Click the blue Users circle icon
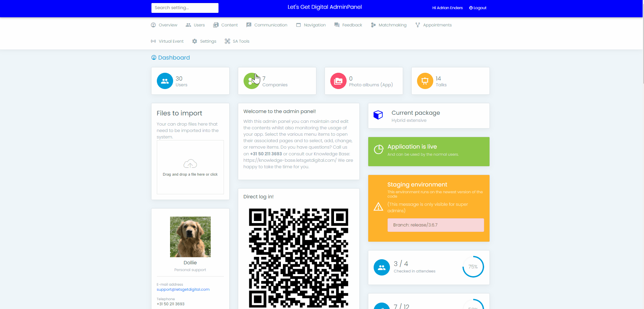 (x=165, y=81)
